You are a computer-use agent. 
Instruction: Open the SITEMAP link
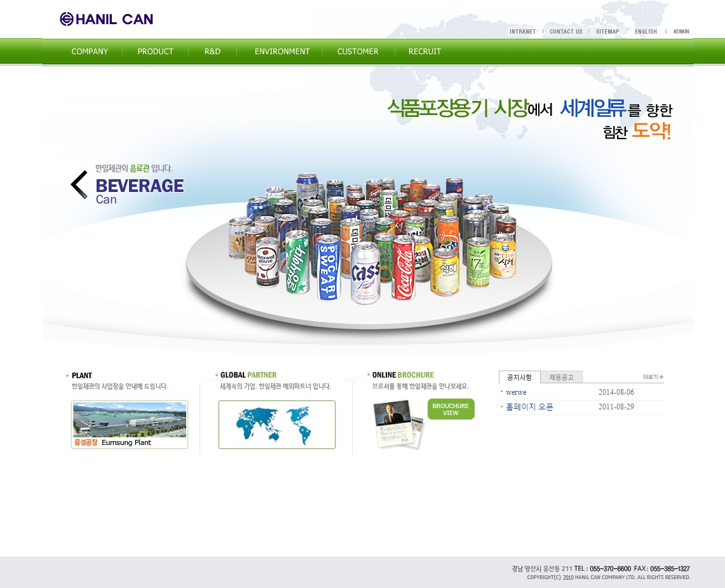pos(607,31)
